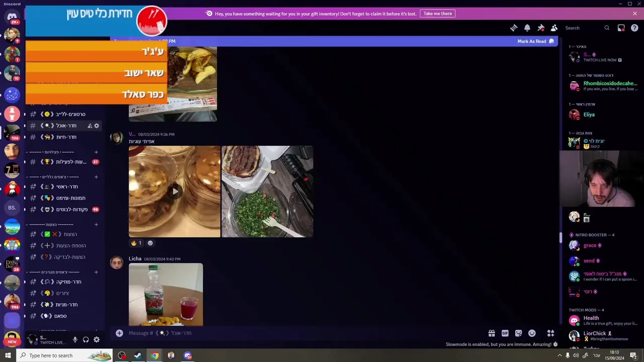Dismiss the gift inventory banner
The width and height of the screenshot is (644, 362).
tap(635, 14)
